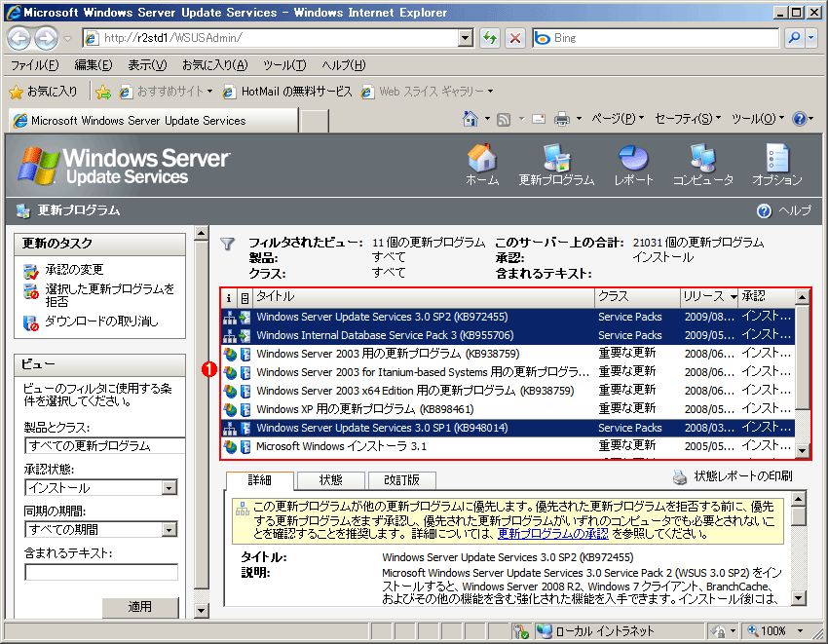Open the Web スライス ギャラリー link

click(428, 92)
